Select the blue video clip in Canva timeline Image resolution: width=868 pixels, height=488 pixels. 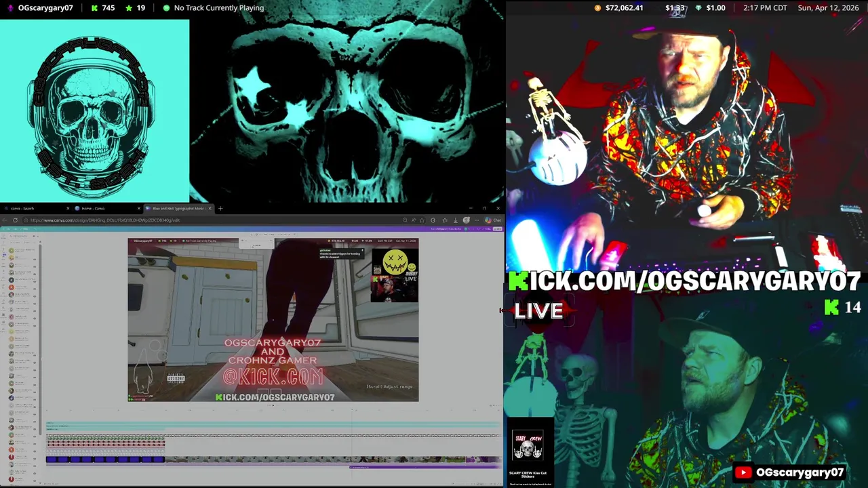point(105,460)
